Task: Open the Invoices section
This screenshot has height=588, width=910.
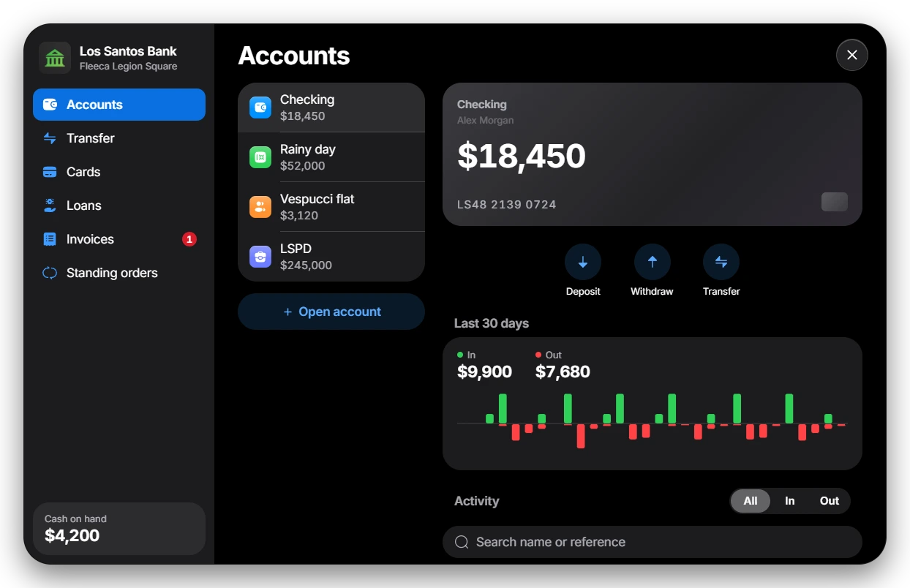Action: coord(119,239)
